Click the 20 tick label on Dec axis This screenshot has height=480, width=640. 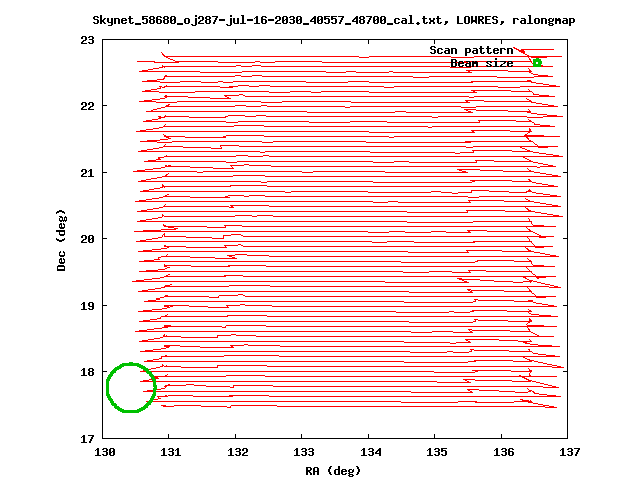pyautogui.click(x=87, y=239)
